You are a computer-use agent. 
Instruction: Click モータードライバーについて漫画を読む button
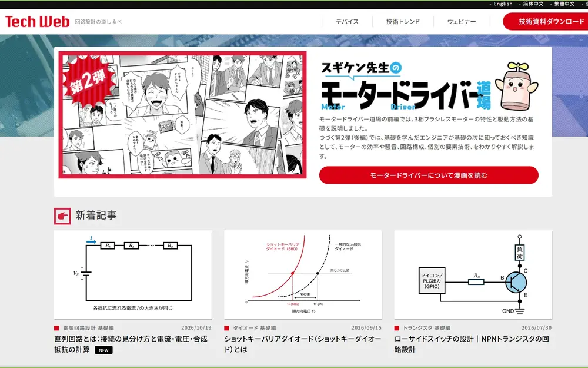click(429, 175)
